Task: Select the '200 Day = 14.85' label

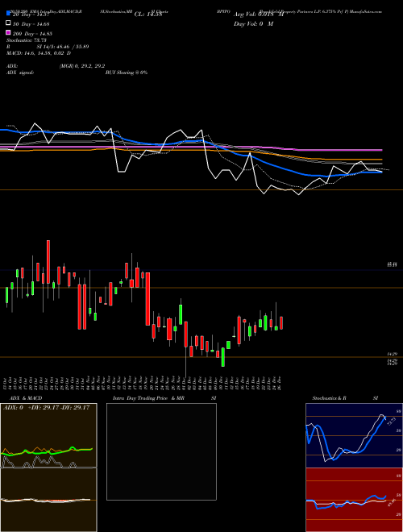Action: (32, 34)
